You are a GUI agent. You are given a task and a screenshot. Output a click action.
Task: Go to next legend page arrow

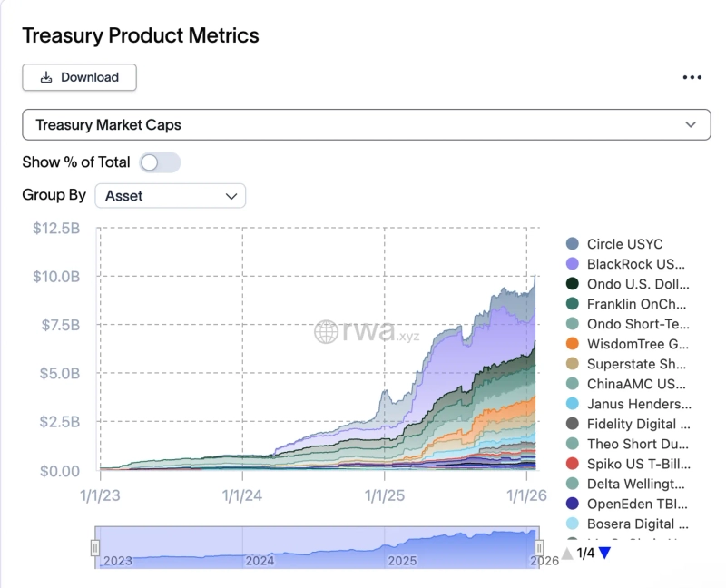tap(605, 553)
